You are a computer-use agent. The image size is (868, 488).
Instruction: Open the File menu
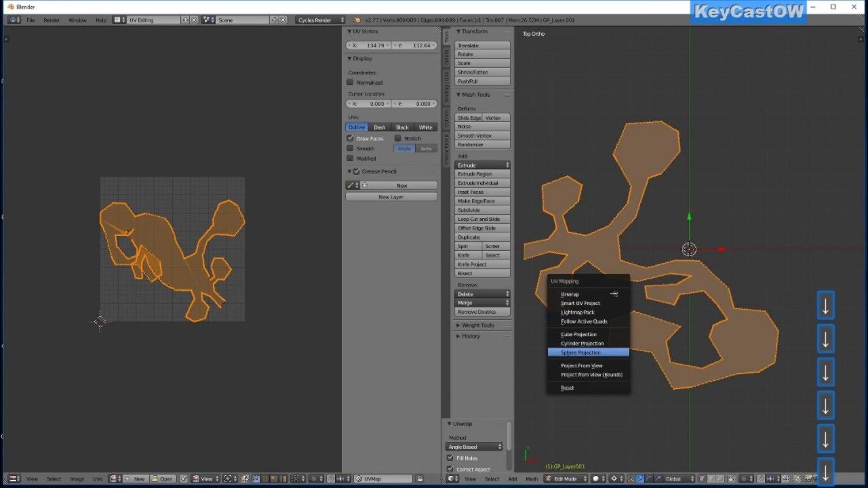tap(31, 20)
